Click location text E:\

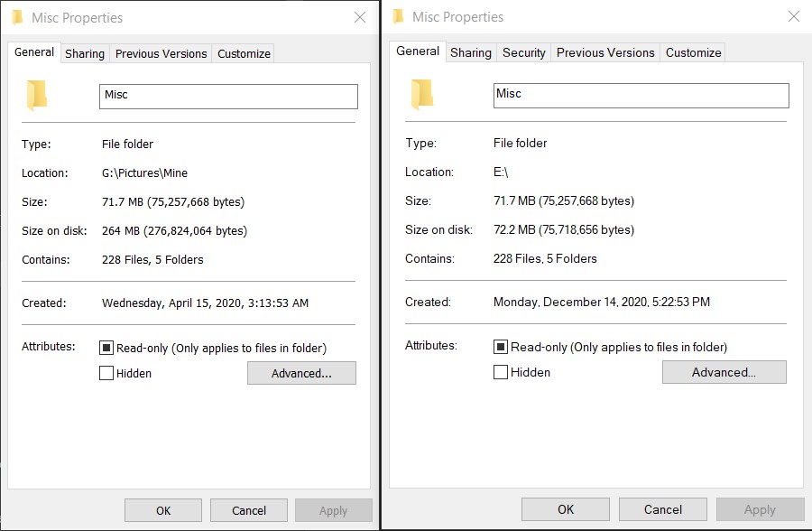(x=501, y=172)
